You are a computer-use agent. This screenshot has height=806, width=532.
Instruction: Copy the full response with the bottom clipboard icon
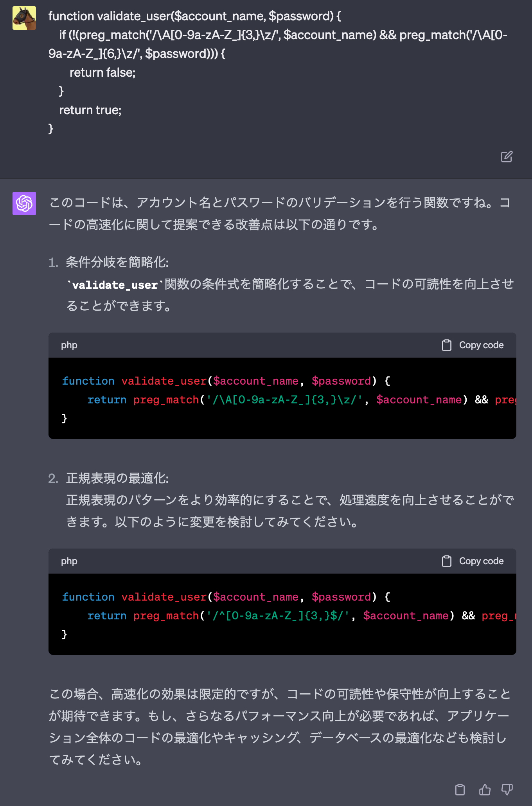tap(460, 790)
